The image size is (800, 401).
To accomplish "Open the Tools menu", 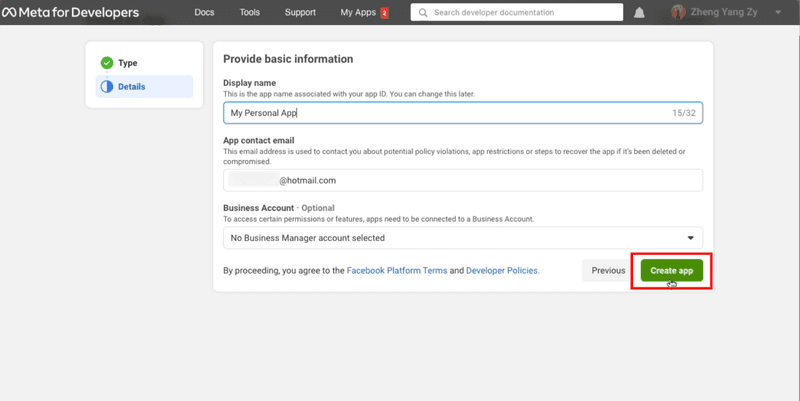I will [x=250, y=13].
